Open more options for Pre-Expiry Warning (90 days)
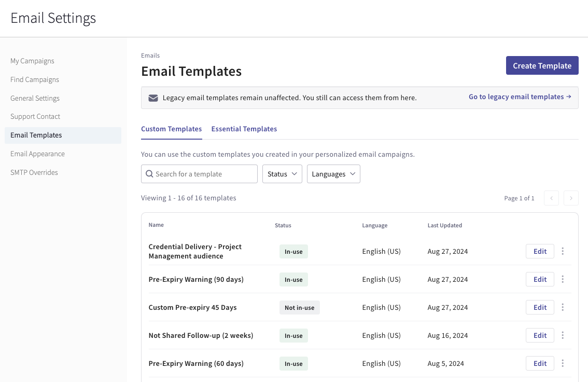The image size is (588, 382). (x=563, y=279)
